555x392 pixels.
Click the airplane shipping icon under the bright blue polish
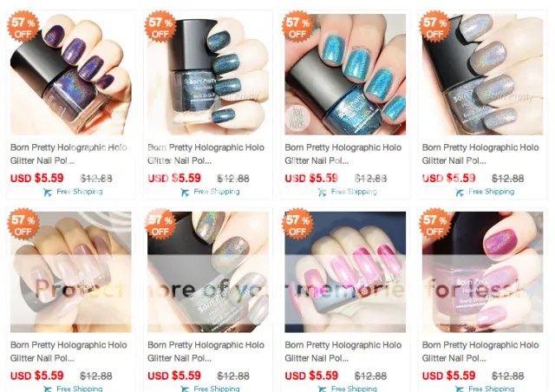point(322,192)
